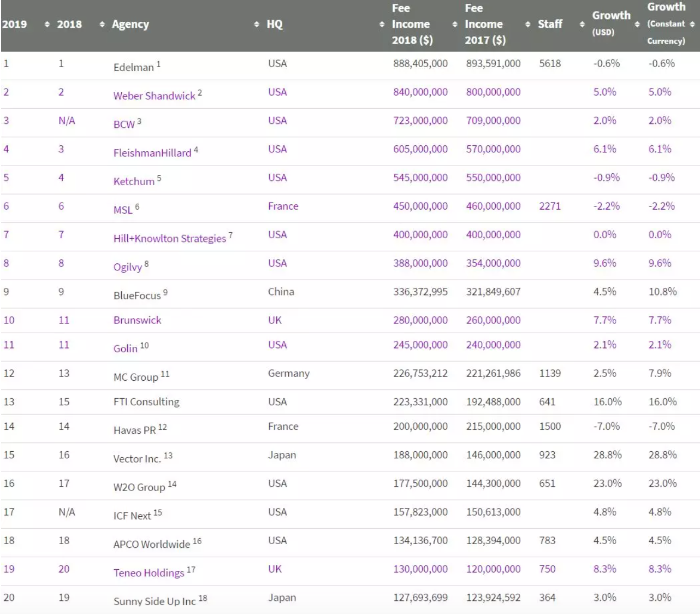
Task: Click APCO Worldwide's 128,394,000 2017 income
Action: (x=493, y=540)
